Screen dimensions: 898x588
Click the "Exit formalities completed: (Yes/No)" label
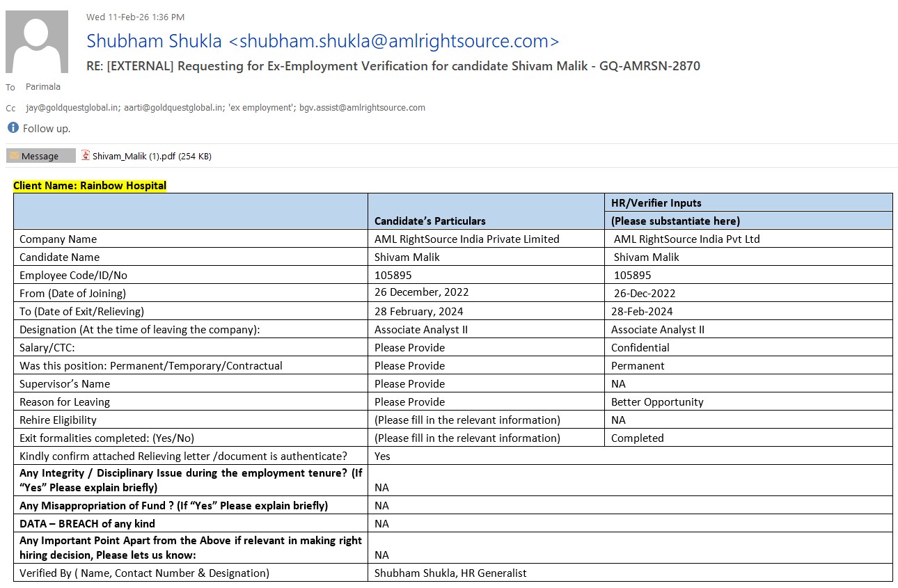(107, 438)
